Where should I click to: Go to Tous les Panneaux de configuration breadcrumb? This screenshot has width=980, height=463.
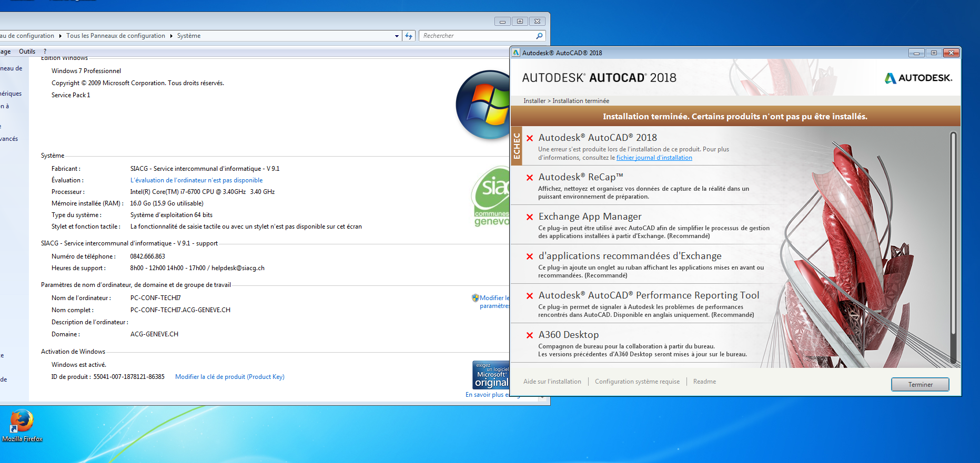pos(116,36)
